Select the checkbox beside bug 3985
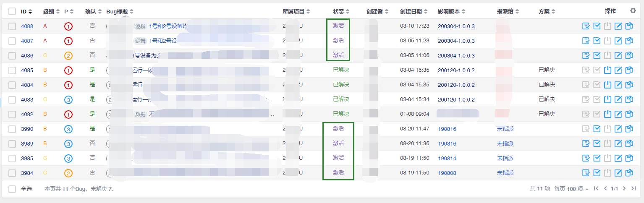This screenshot has width=644, height=203. pyautogui.click(x=12, y=159)
